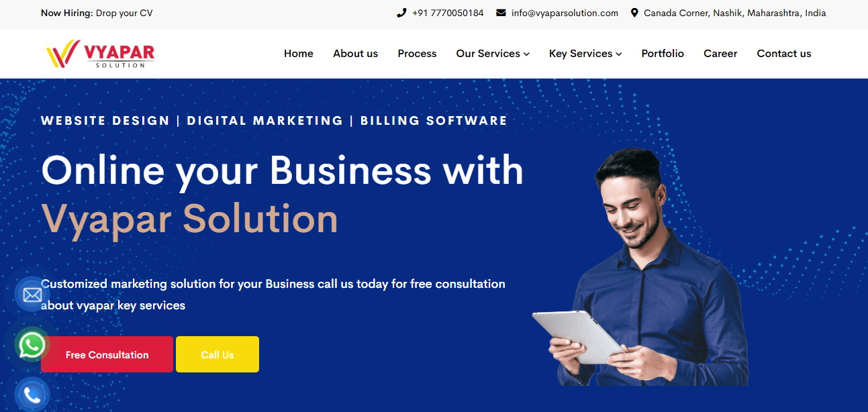868x412 pixels.
Task: Click the floating email envelope icon
Action: coord(32,295)
